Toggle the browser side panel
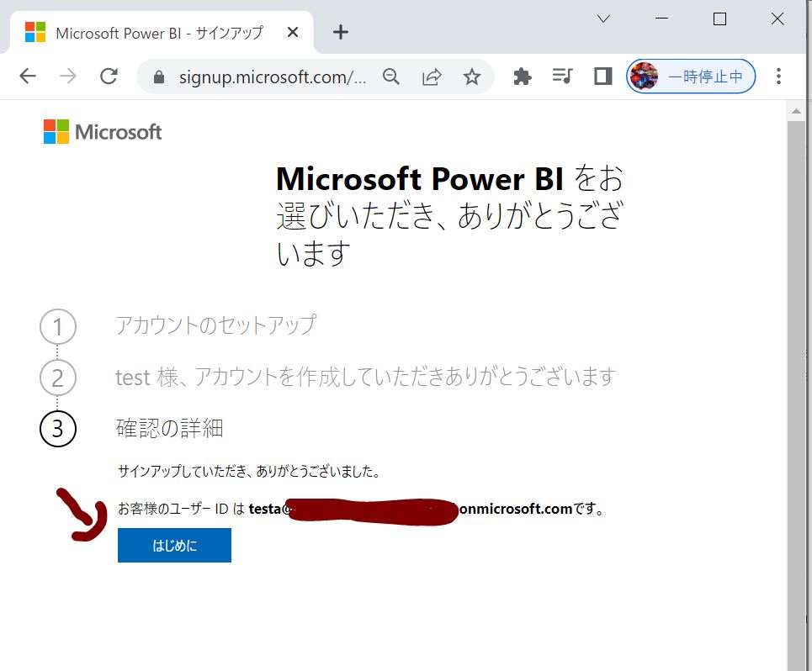The width and height of the screenshot is (812, 671). point(602,77)
